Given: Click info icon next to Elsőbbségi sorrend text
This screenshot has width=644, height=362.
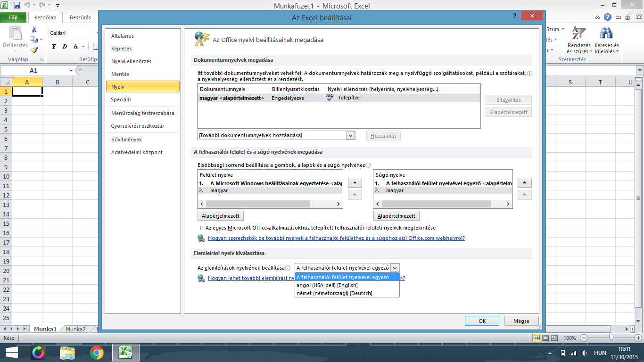Looking at the screenshot, I should coord(368,165).
